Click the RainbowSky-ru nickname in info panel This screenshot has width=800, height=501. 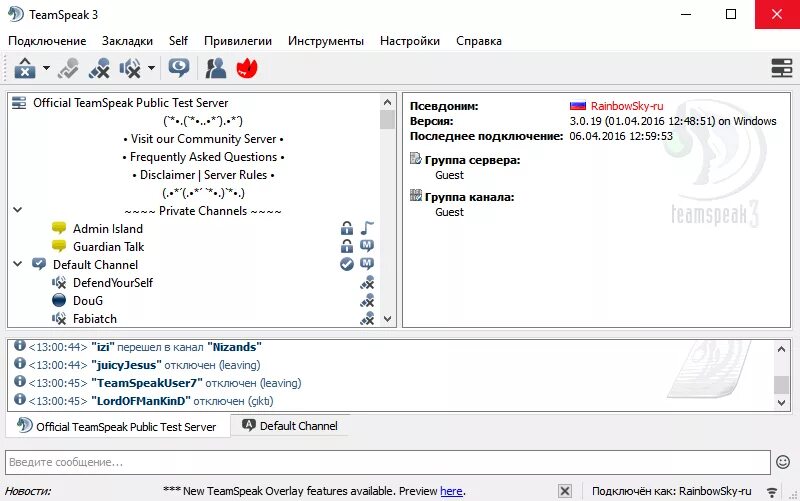pos(627,106)
